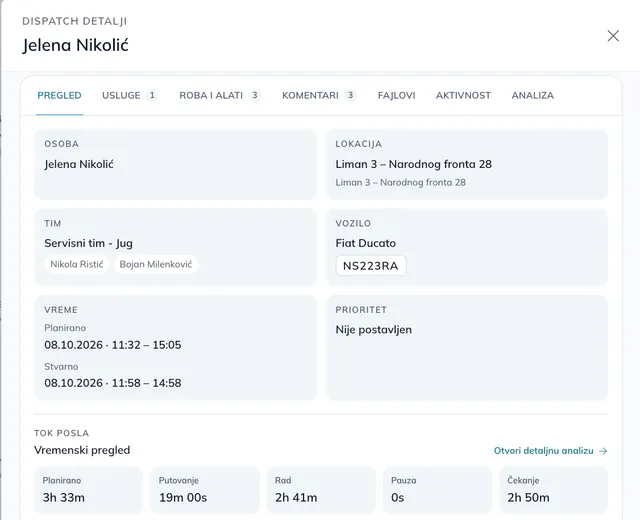The image size is (640, 520).
Task: Click the arrow icon beside Otvori detaljnu analizu
Action: click(603, 451)
